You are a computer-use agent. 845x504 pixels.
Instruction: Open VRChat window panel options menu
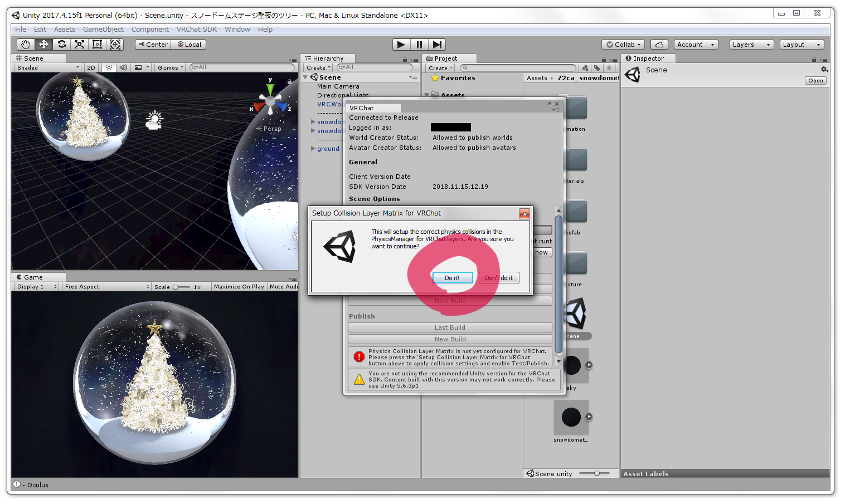click(x=556, y=110)
